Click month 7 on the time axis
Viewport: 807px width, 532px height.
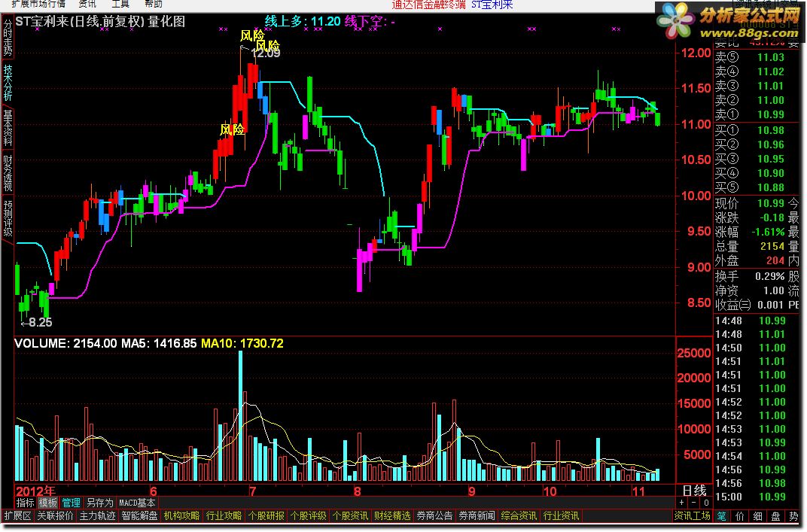click(x=252, y=491)
